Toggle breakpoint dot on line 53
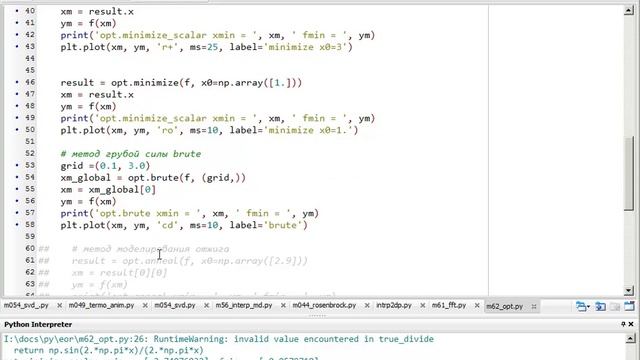 (17, 165)
